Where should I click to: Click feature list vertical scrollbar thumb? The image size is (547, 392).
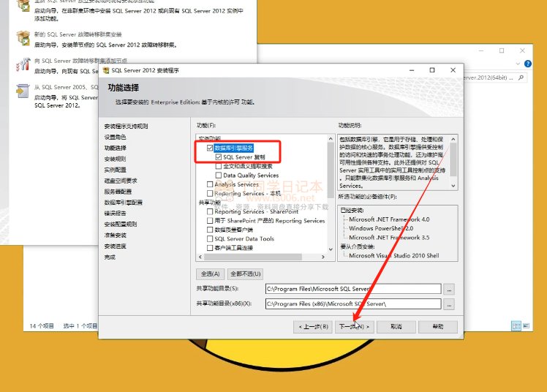tap(331, 170)
